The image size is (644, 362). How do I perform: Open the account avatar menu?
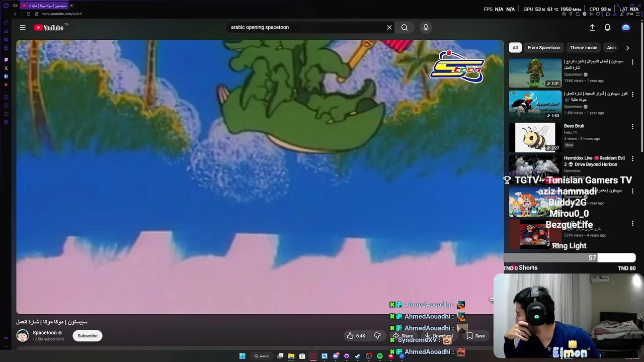[626, 28]
